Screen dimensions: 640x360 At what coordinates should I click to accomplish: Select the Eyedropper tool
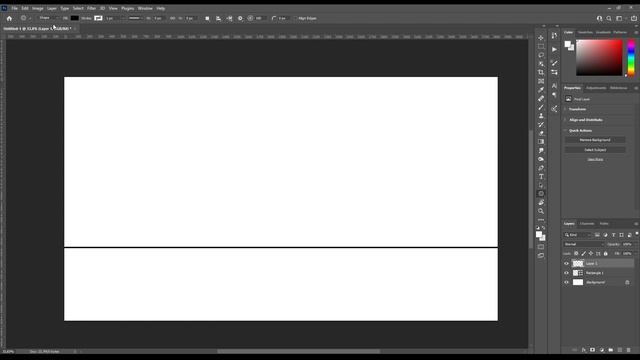click(x=541, y=90)
